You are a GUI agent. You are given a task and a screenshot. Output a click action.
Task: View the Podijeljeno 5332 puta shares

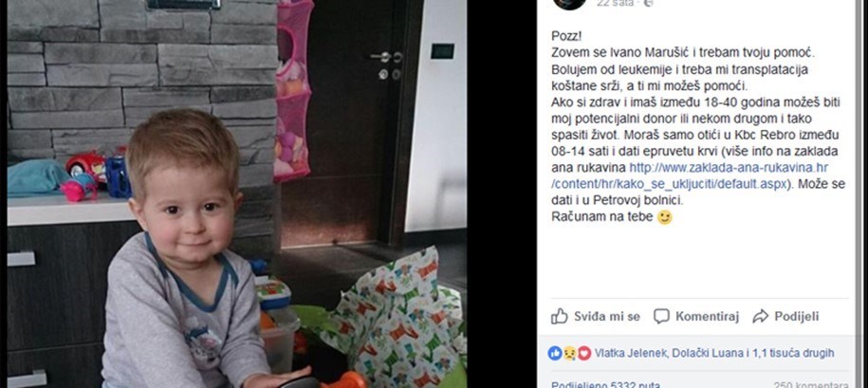[x=605, y=384]
